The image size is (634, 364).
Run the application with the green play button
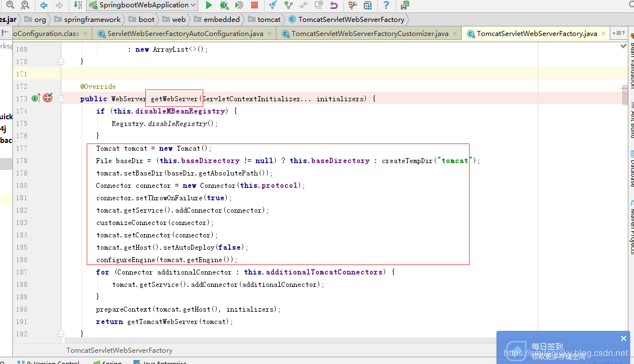tap(209, 5)
